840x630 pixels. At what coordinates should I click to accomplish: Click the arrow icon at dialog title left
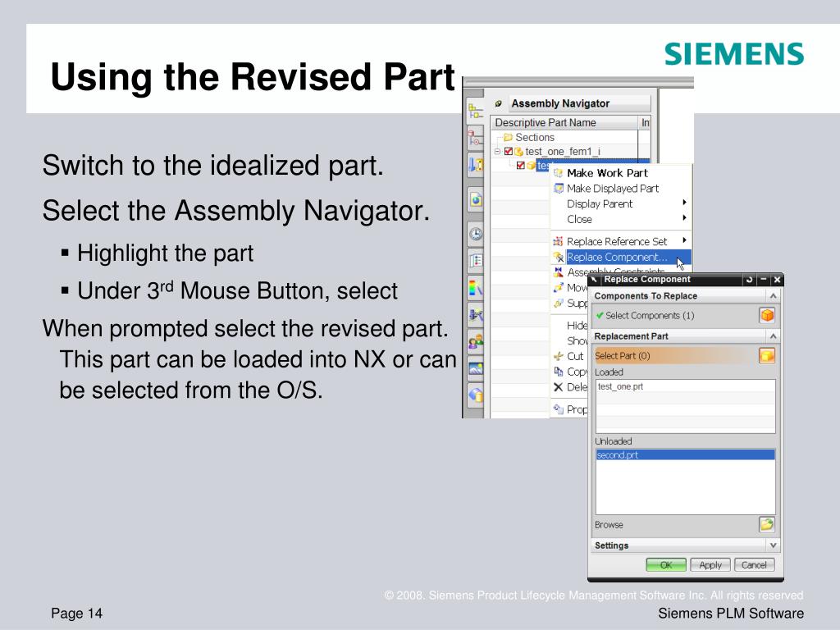pos(594,279)
